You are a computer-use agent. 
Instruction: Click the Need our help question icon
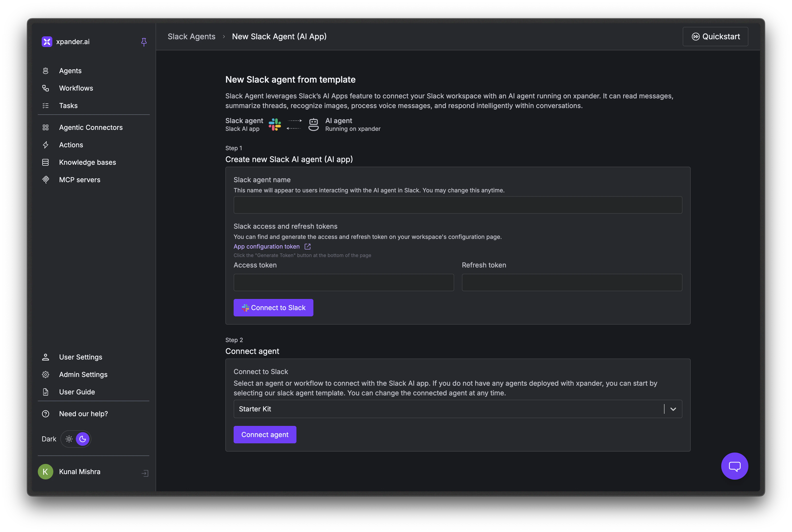[46, 414]
